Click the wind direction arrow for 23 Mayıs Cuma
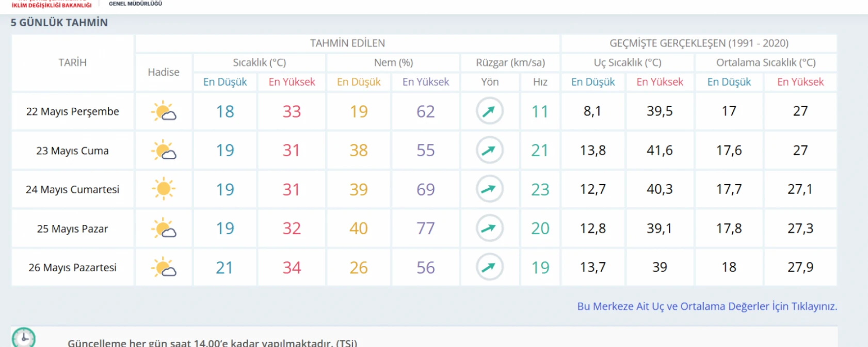The width and height of the screenshot is (868, 347). (489, 150)
